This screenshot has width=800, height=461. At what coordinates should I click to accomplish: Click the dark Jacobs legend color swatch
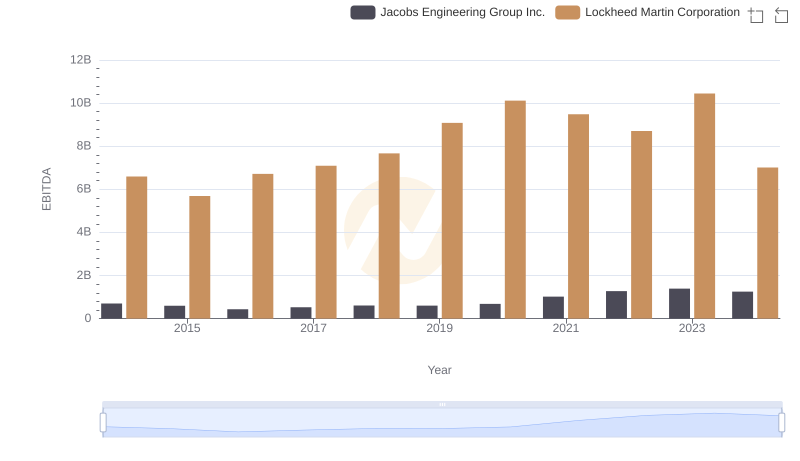[x=363, y=12]
